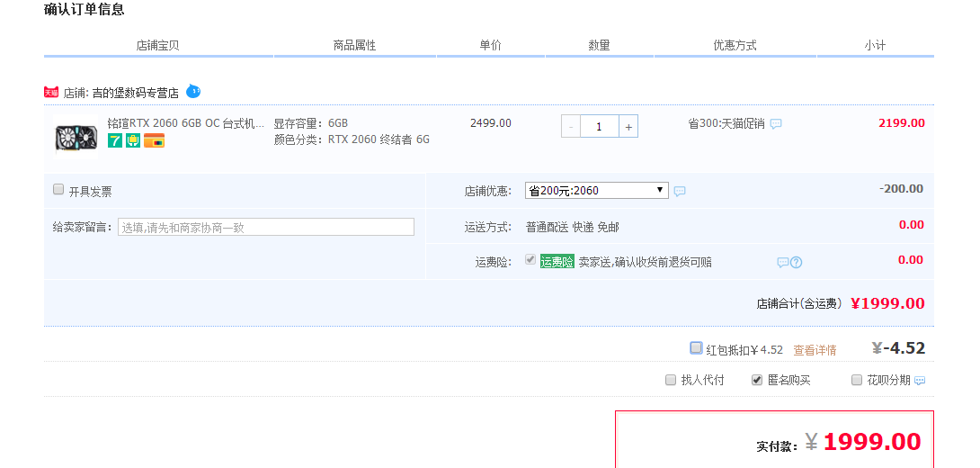The image size is (980, 468).
Task: Click the 确认订单信息 heading
Action: click(x=85, y=9)
